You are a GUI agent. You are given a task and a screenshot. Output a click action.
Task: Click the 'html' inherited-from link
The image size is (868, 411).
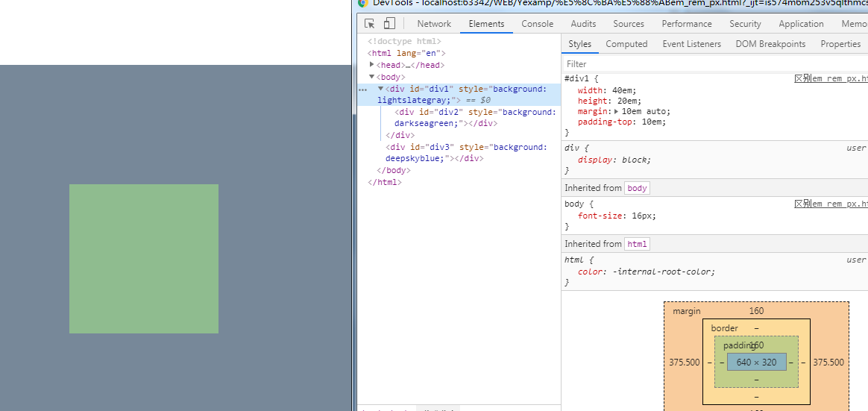pyautogui.click(x=637, y=244)
